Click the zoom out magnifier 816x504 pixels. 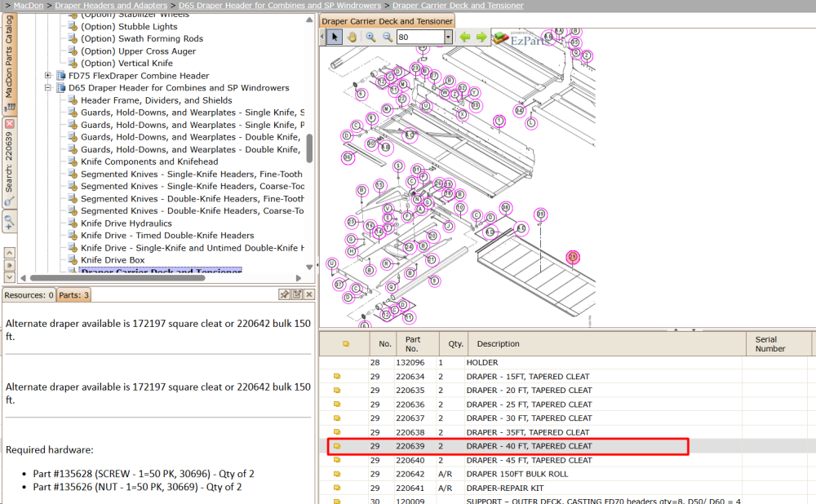click(x=388, y=37)
